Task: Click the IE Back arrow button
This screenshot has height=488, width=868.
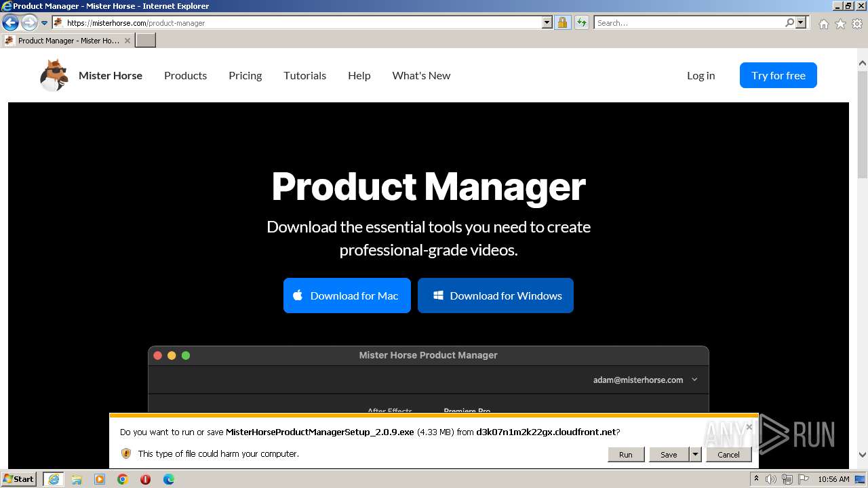Action: (x=10, y=22)
